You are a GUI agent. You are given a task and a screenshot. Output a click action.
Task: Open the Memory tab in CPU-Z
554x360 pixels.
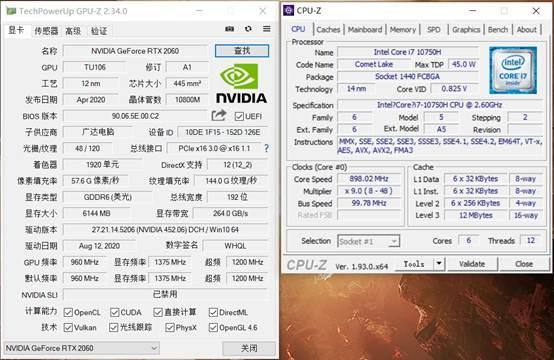coord(403,30)
